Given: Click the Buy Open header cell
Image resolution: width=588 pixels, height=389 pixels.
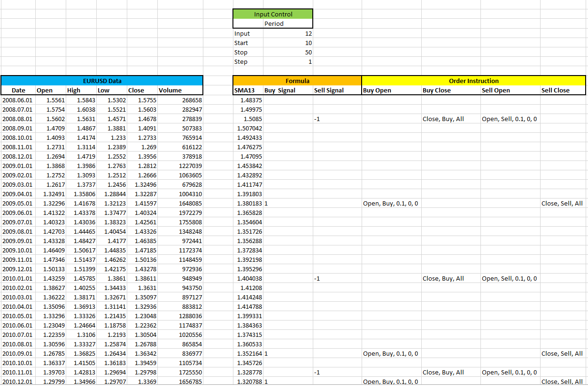Looking at the screenshot, I should click(x=392, y=90).
